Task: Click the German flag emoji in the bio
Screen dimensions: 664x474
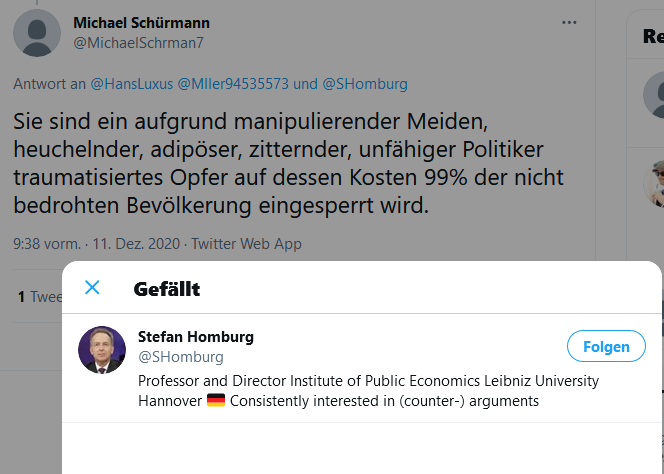Action: [x=216, y=400]
